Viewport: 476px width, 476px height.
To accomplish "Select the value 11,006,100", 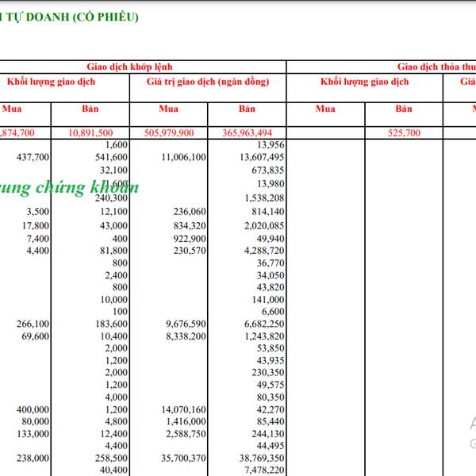I will coord(184,157).
